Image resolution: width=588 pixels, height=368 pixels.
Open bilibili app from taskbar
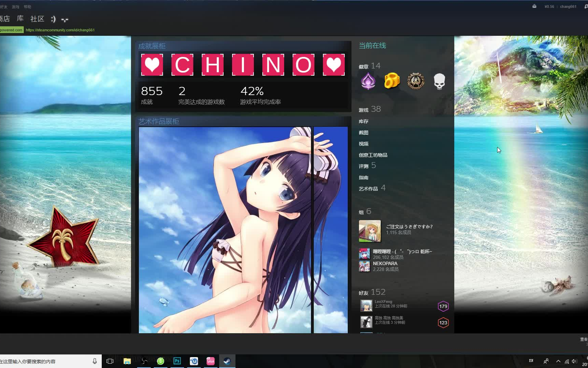click(x=211, y=361)
